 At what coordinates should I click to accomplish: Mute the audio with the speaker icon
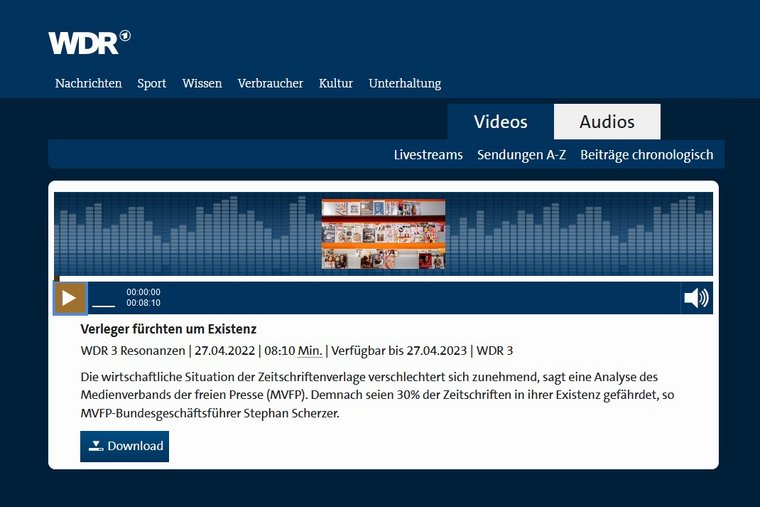pos(696,297)
